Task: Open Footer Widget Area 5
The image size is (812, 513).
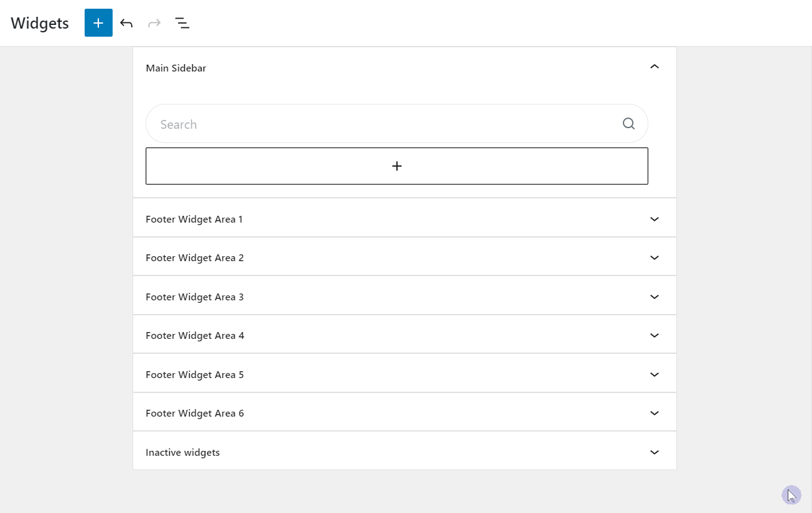Action: coord(654,374)
